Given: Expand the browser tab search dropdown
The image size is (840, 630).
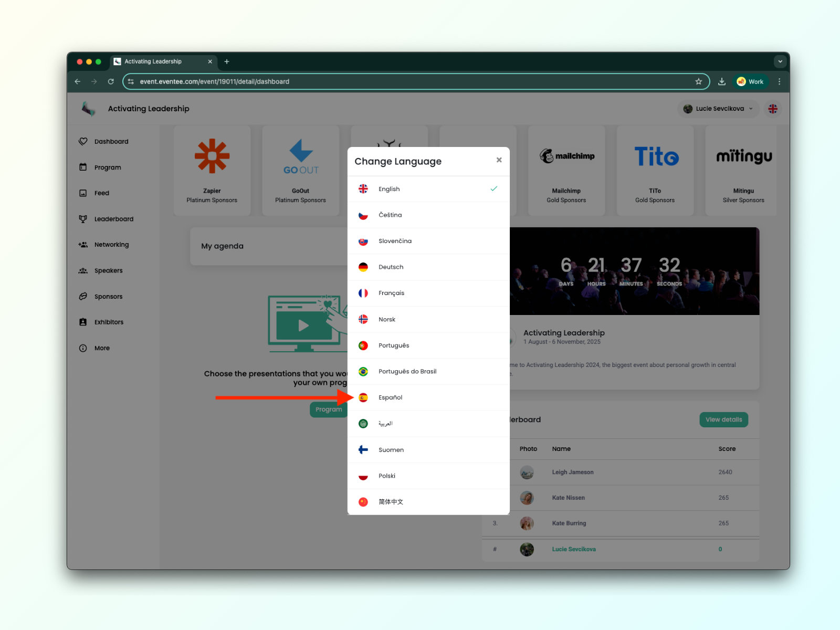Looking at the screenshot, I should pyautogui.click(x=780, y=61).
